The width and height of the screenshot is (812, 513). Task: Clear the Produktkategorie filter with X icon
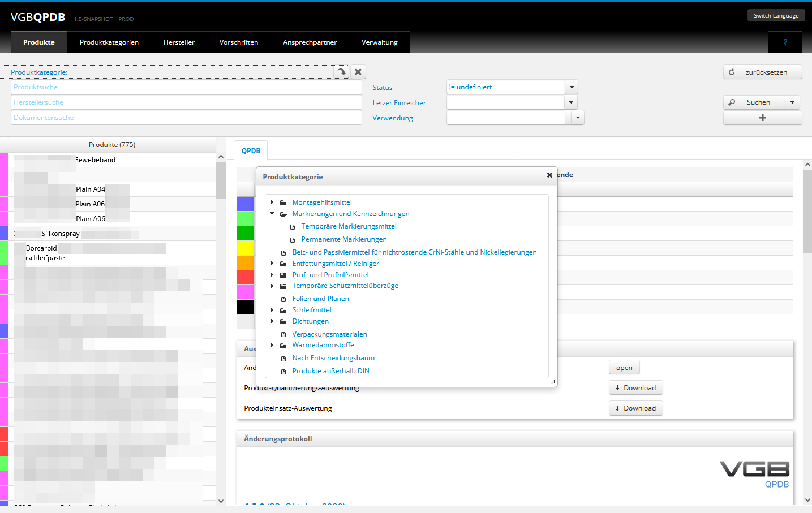click(x=358, y=72)
